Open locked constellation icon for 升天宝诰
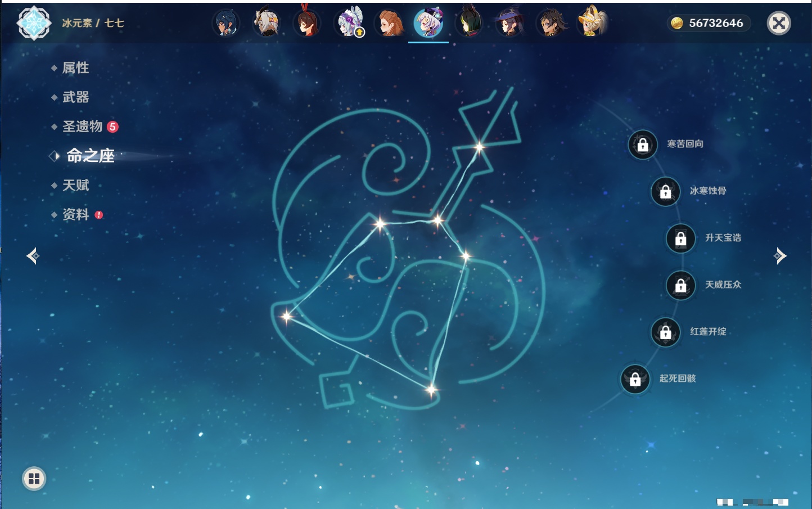 tap(681, 238)
